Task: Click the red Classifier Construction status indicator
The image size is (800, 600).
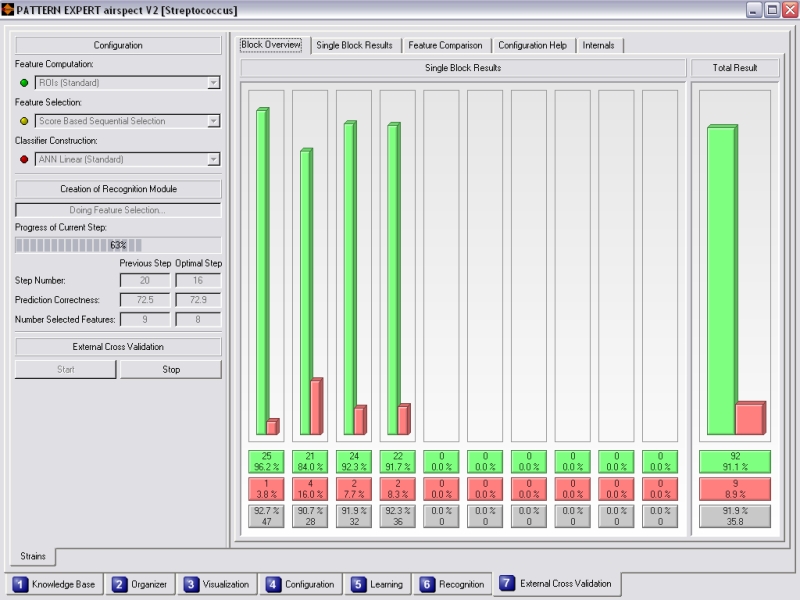Action: [24, 159]
